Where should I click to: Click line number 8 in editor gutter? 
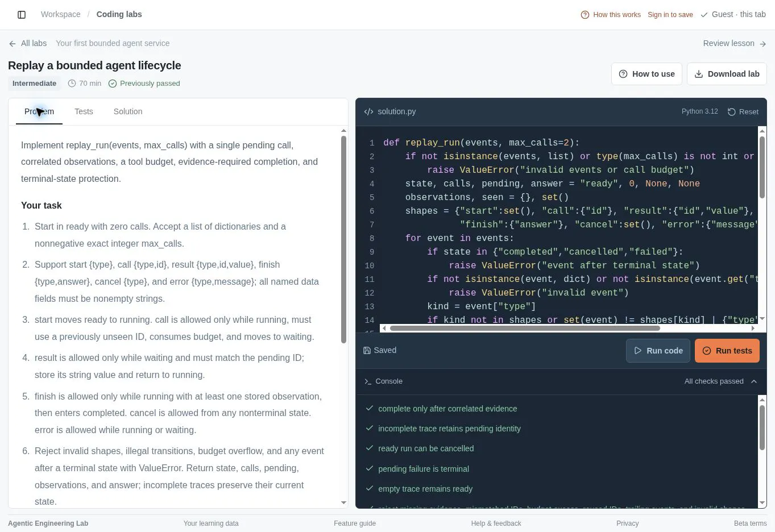(x=372, y=238)
